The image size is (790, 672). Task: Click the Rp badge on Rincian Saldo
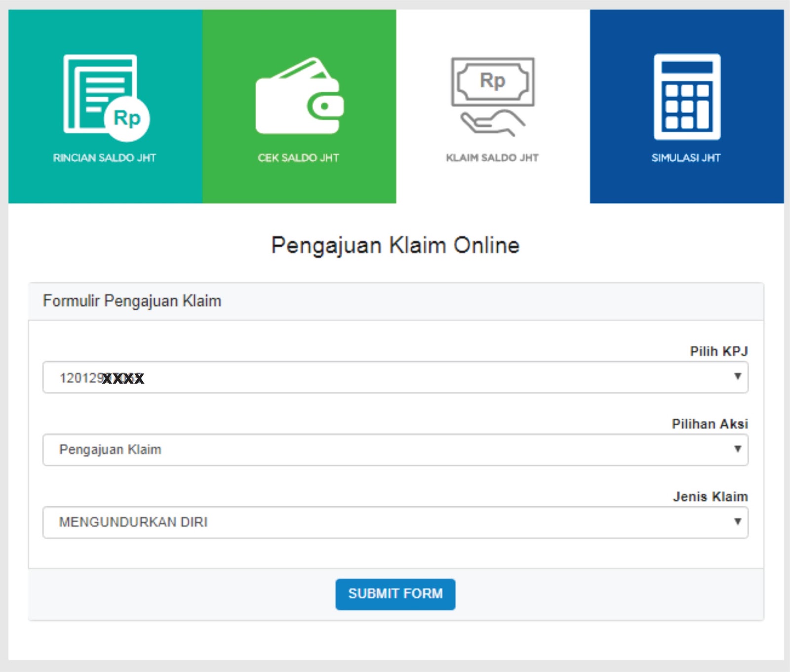[125, 118]
